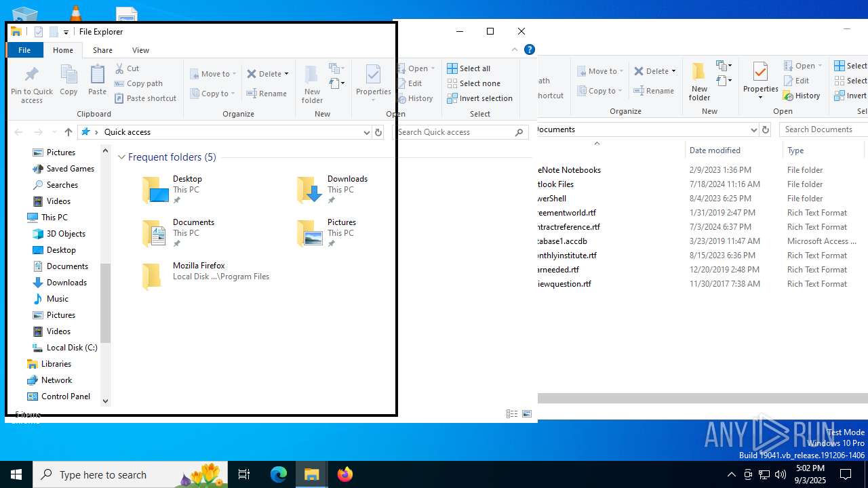Screen dimensions: 868x488
Task: Switch to details view button in status bar
Action: [x=512, y=414]
